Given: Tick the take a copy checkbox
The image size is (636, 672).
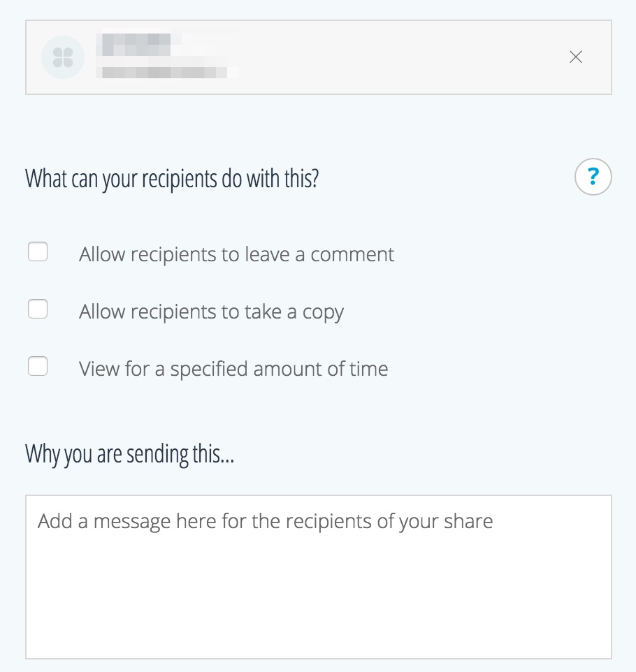Looking at the screenshot, I should coord(38,309).
